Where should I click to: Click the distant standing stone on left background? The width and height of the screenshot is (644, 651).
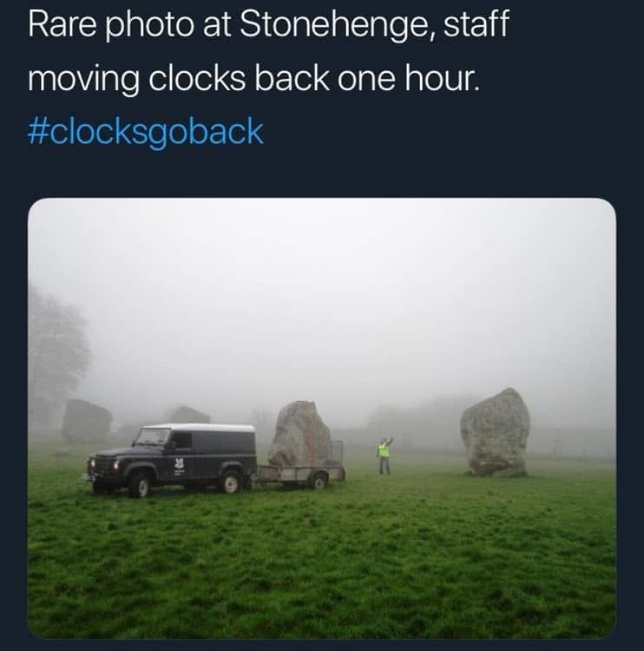click(x=86, y=421)
